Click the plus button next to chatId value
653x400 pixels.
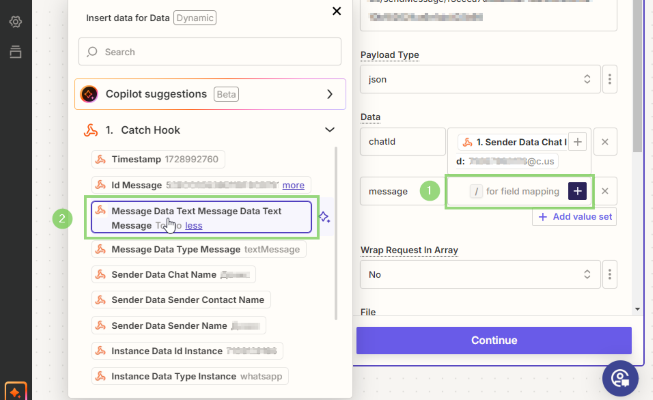click(577, 142)
